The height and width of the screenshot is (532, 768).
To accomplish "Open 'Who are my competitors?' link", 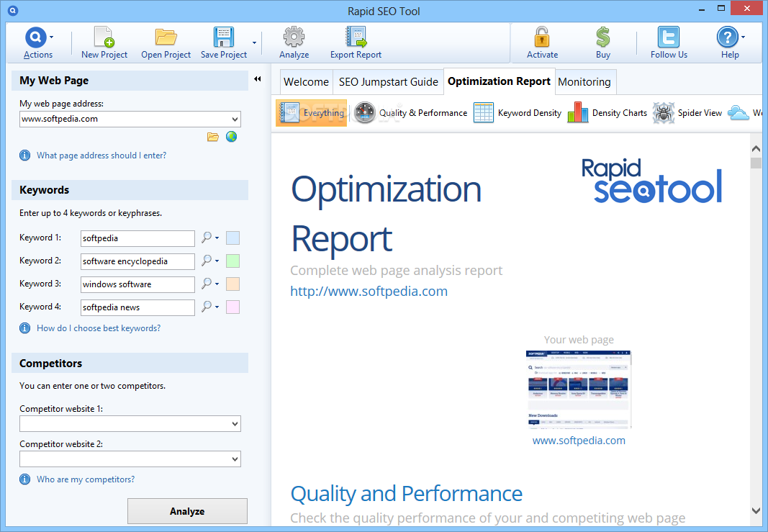I will (86, 479).
